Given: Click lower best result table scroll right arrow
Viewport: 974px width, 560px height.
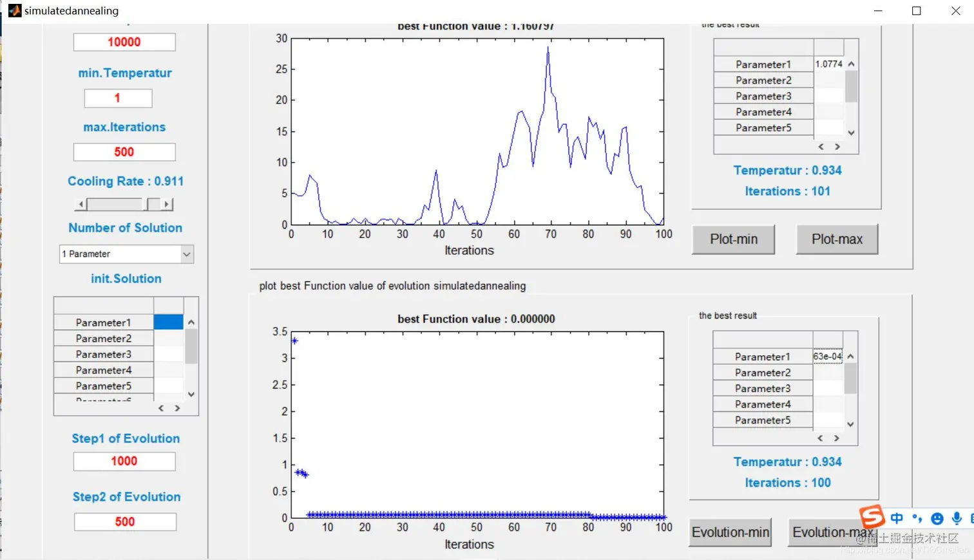Looking at the screenshot, I should 837,438.
